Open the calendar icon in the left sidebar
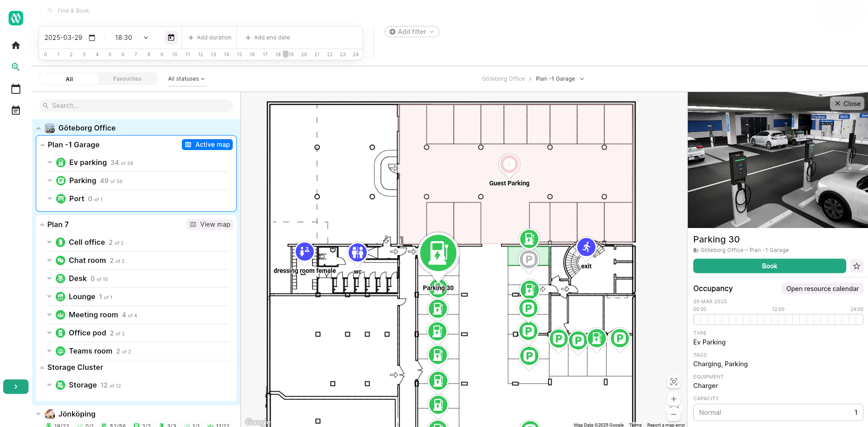 15,89
